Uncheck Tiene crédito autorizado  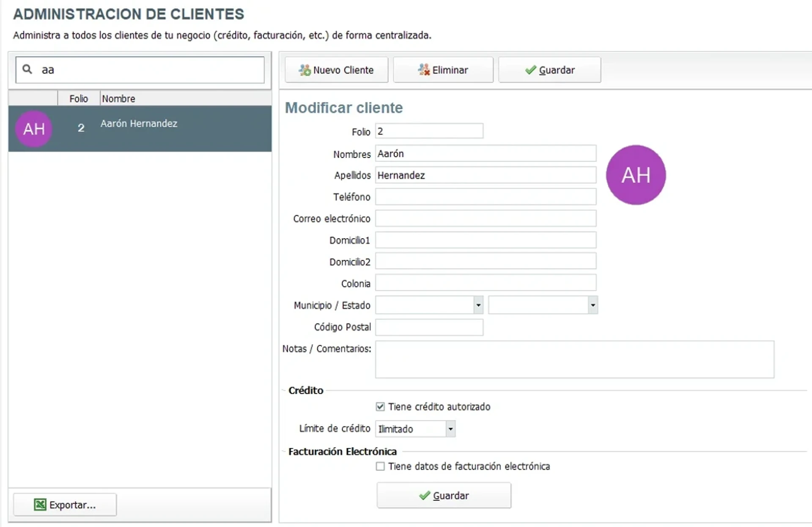(380, 406)
